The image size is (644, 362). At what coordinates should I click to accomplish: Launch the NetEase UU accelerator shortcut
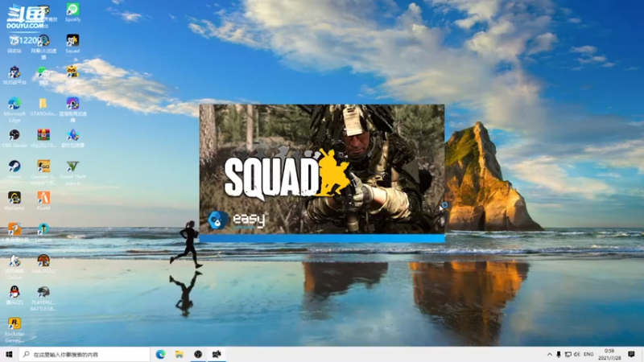point(43,46)
